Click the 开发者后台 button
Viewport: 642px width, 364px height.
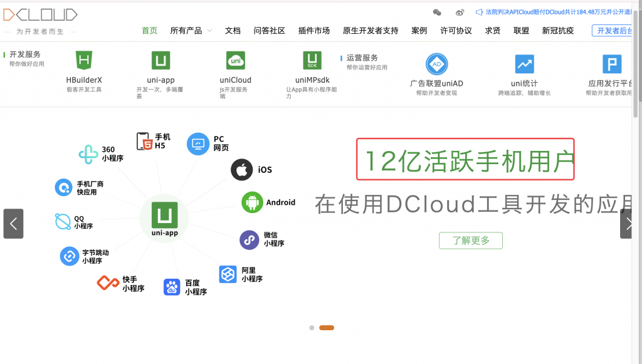point(612,31)
